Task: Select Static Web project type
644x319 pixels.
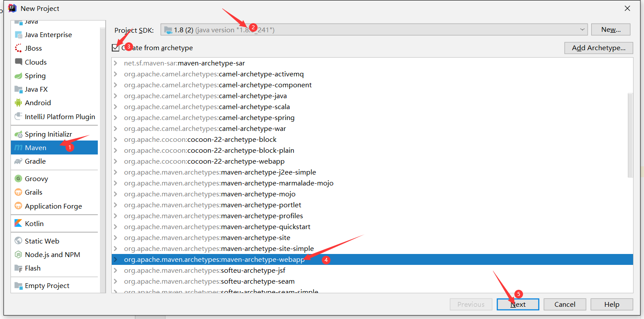Action: [55, 241]
